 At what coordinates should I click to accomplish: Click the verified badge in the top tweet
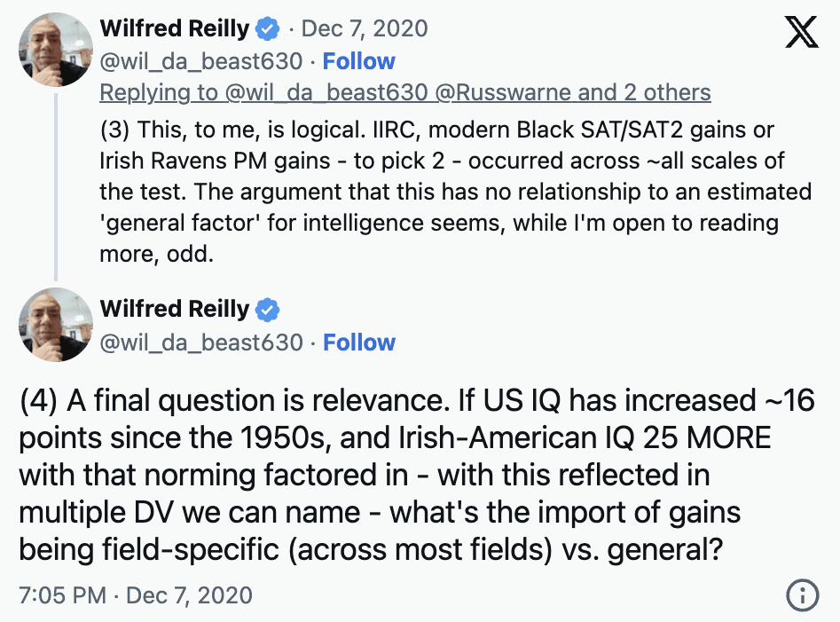pos(267,29)
